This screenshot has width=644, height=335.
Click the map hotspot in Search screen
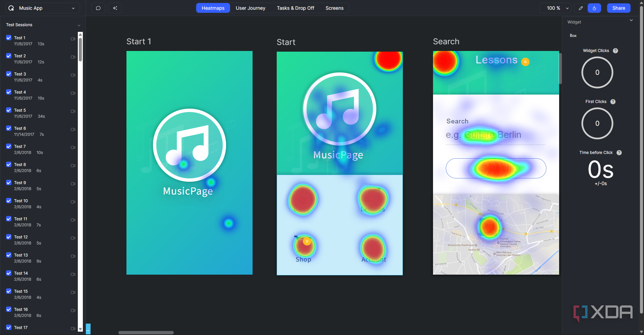click(x=489, y=227)
